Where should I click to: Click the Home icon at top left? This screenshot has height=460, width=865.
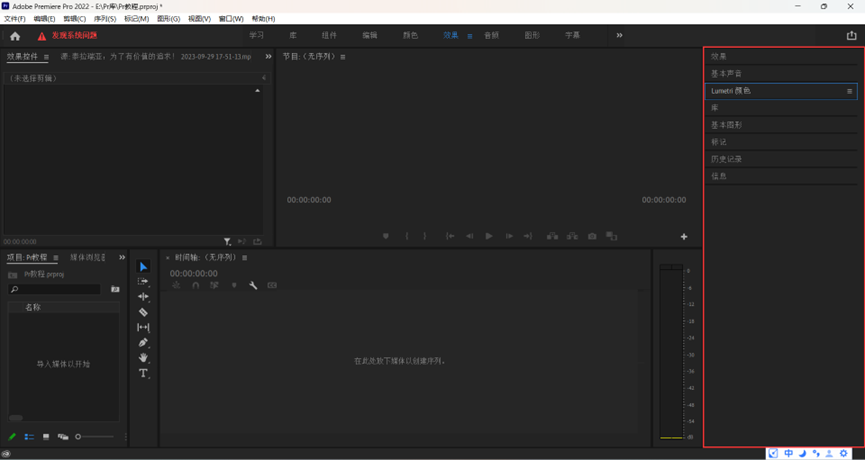click(x=15, y=36)
